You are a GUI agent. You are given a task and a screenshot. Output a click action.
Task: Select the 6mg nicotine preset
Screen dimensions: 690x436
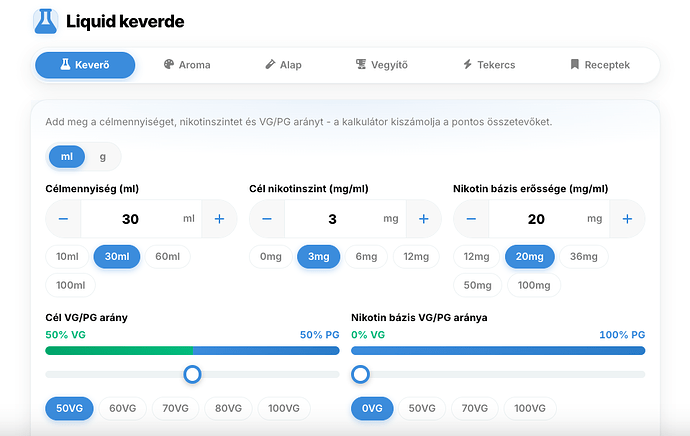[x=366, y=256]
